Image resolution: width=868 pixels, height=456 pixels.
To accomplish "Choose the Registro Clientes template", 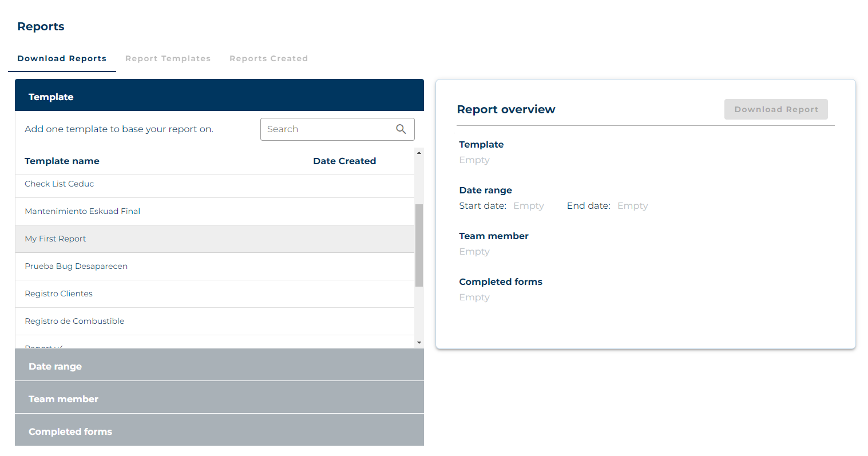I will (58, 294).
